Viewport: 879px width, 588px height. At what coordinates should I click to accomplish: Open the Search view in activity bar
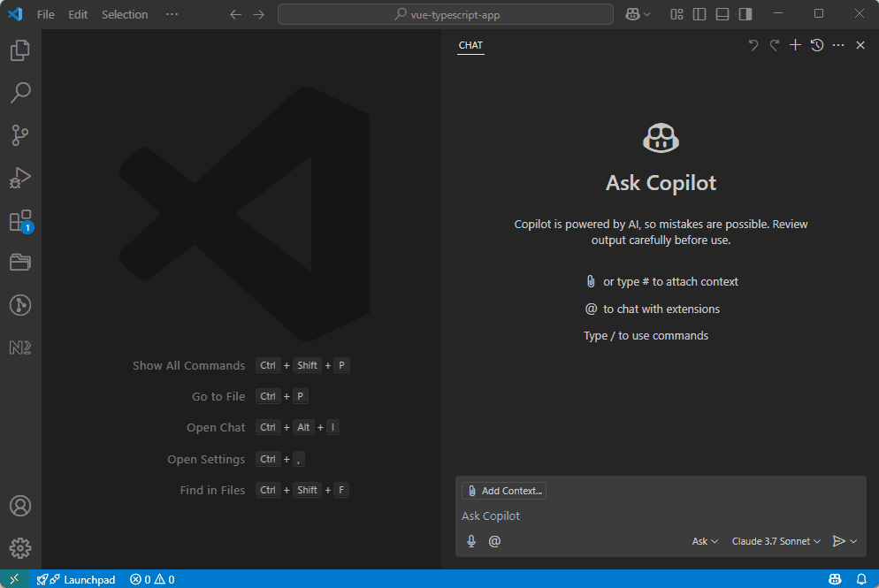click(20, 93)
